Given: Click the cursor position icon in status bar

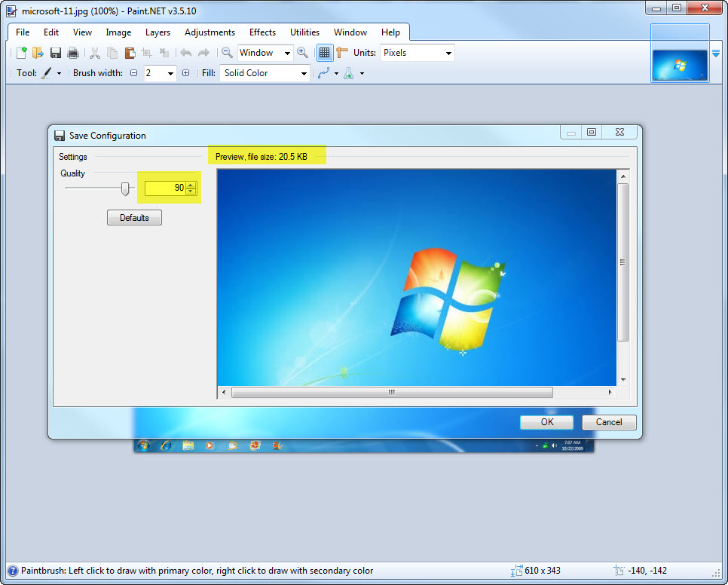Looking at the screenshot, I should tap(619, 571).
